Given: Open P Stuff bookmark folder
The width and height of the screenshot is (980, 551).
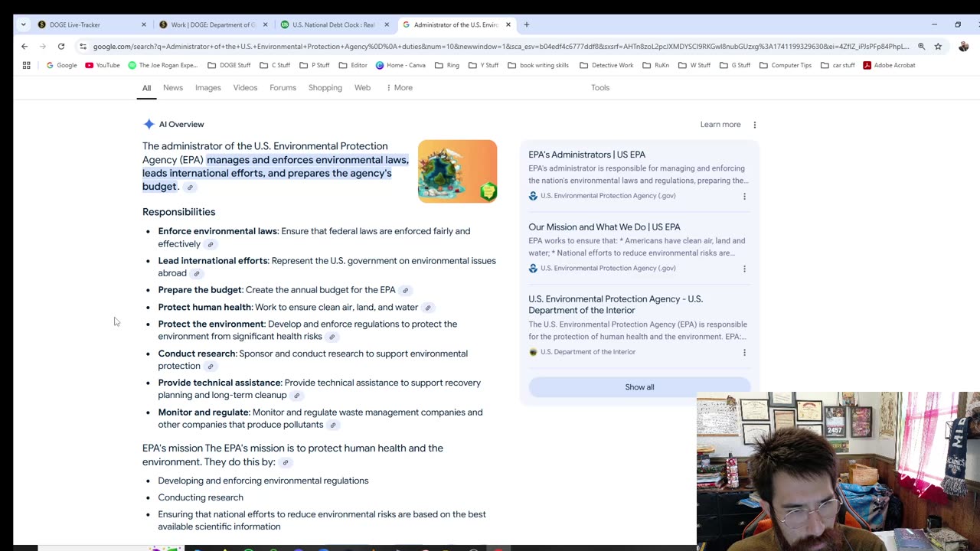Looking at the screenshot, I should pos(315,65).
